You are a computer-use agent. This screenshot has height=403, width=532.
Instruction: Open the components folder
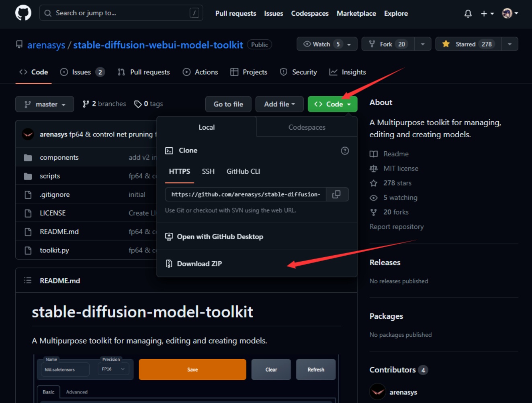pyautogui.click(x=59, y=157)
